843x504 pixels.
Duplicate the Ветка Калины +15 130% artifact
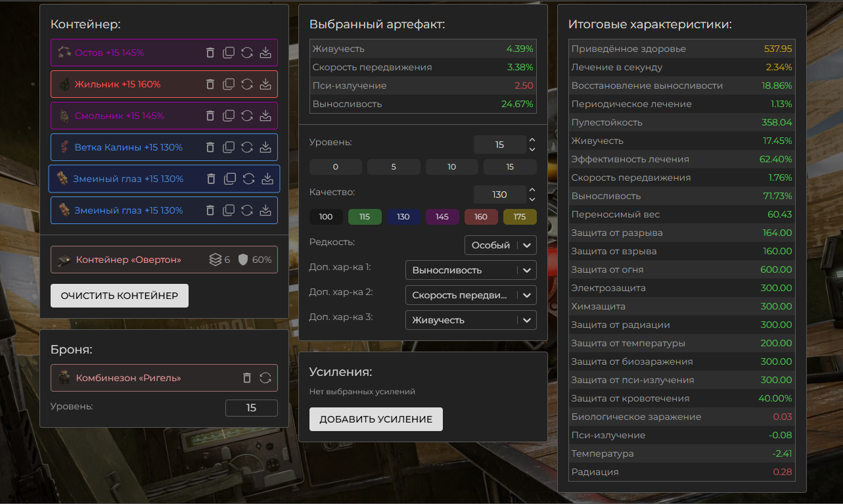tap(229, 147)
